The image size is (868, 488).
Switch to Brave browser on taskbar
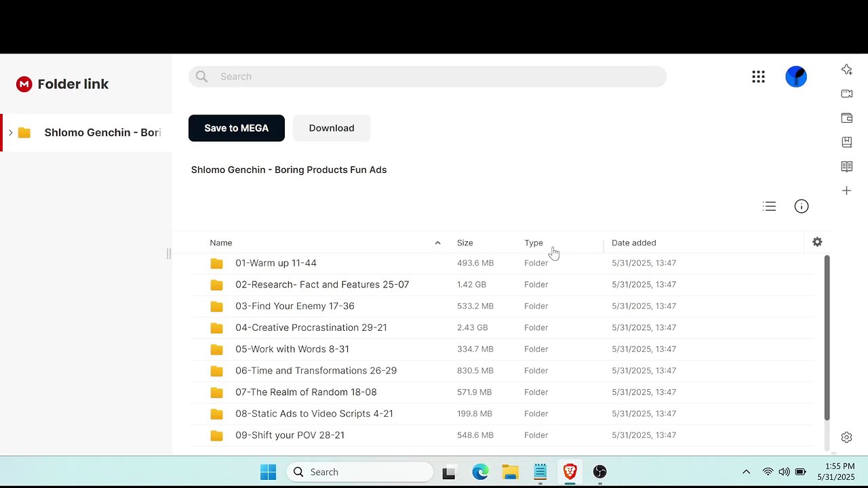pos(570,472)
